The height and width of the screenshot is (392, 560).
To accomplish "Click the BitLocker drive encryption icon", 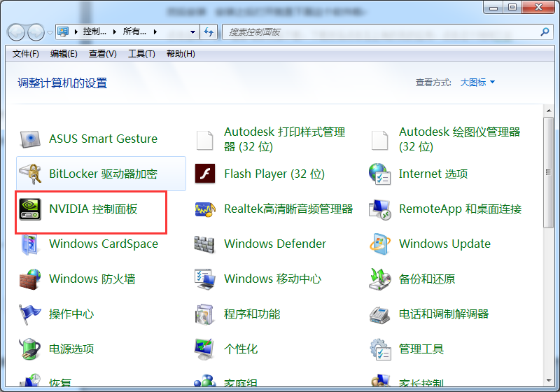I will click(x=30, y=174).
